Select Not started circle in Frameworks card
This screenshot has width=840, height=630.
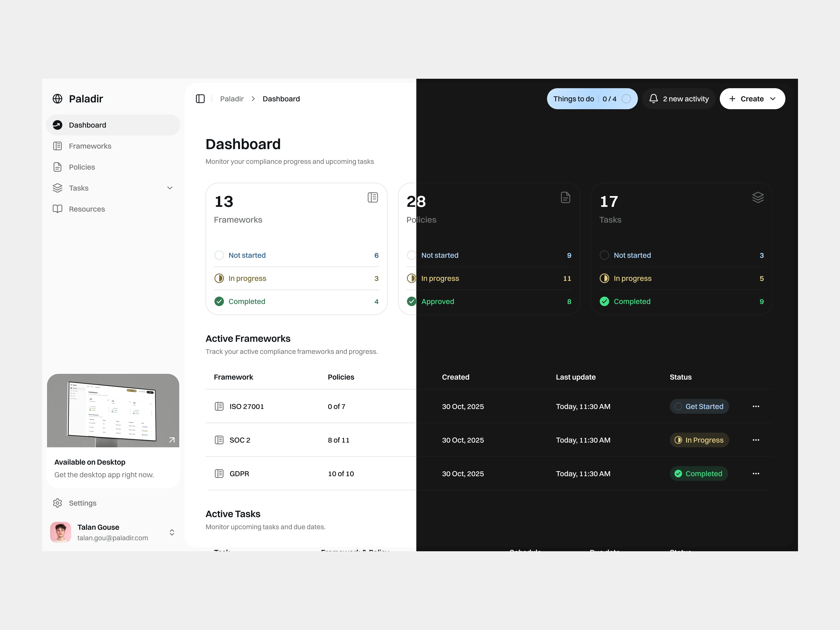219,255
